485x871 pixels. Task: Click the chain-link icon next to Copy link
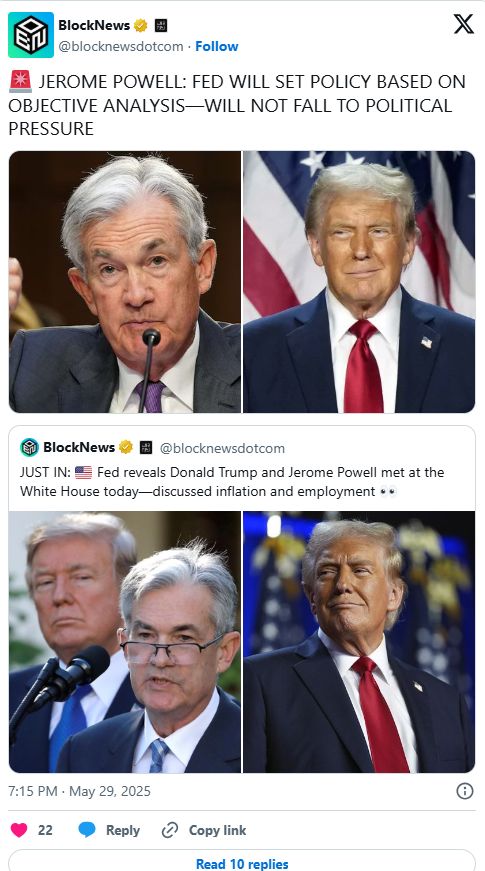tap(169, 830)
